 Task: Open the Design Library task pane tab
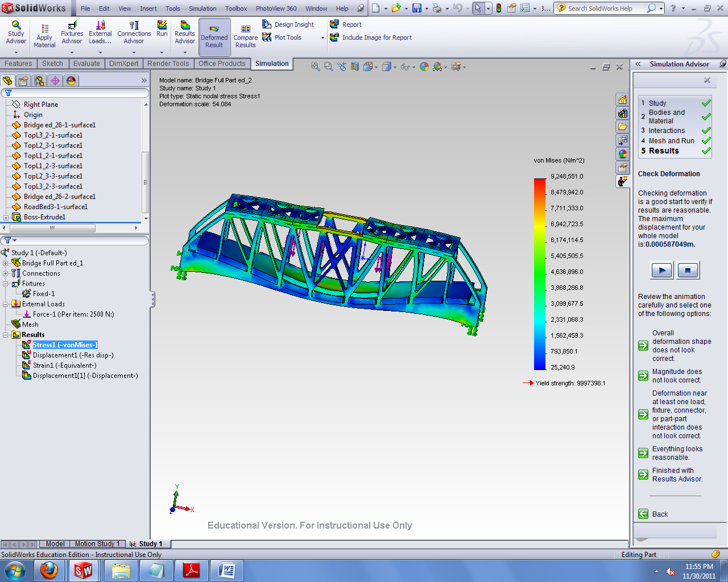point(623,113)
